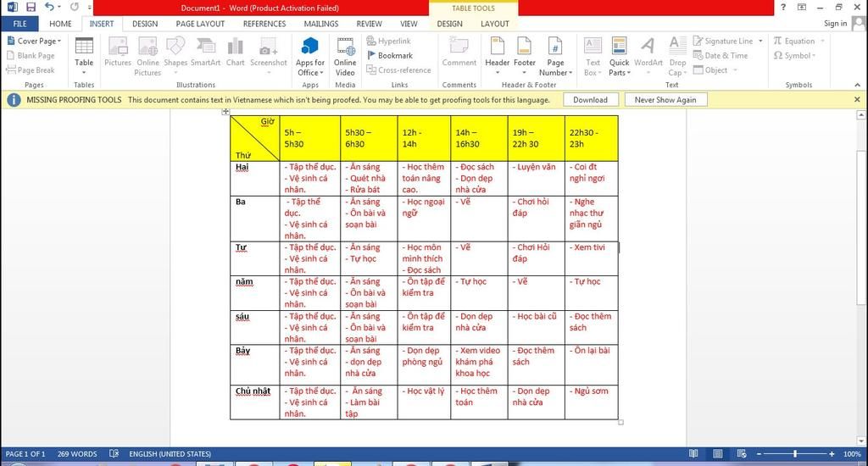The width and height of the screenshot is (868, 466).
Task: Open Ribbon Display Options
Action: (x=802, y=7)
